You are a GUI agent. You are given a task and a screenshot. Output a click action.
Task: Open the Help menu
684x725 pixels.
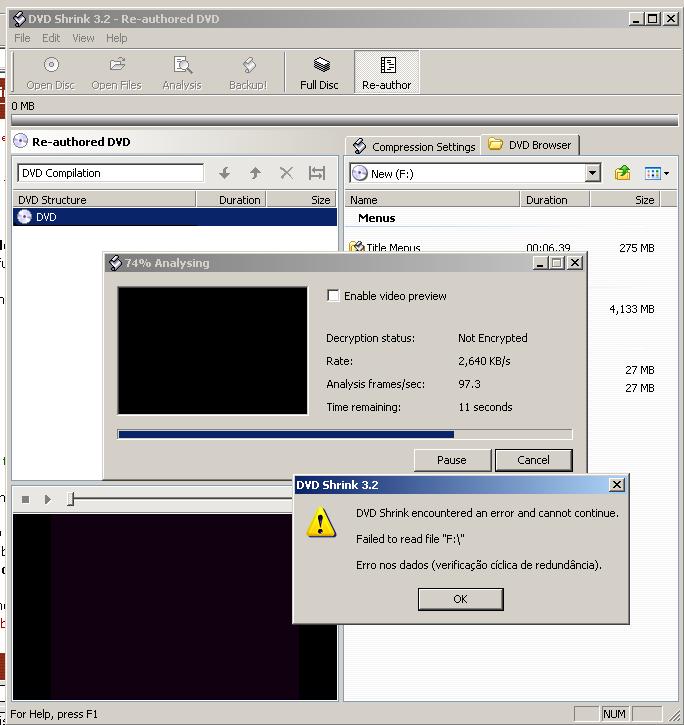(x=117, y=38)
